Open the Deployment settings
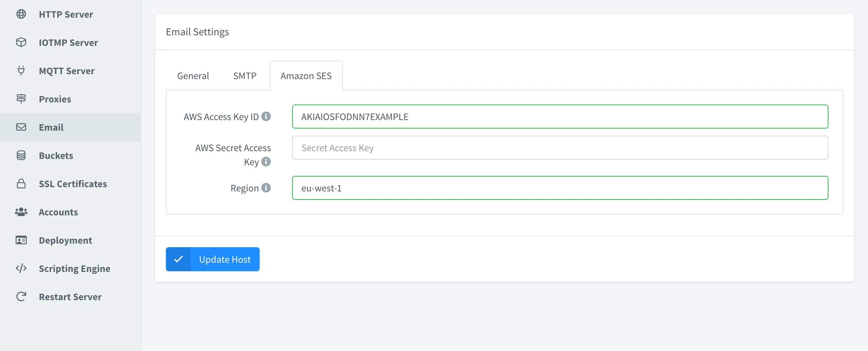 click(71, 240)
